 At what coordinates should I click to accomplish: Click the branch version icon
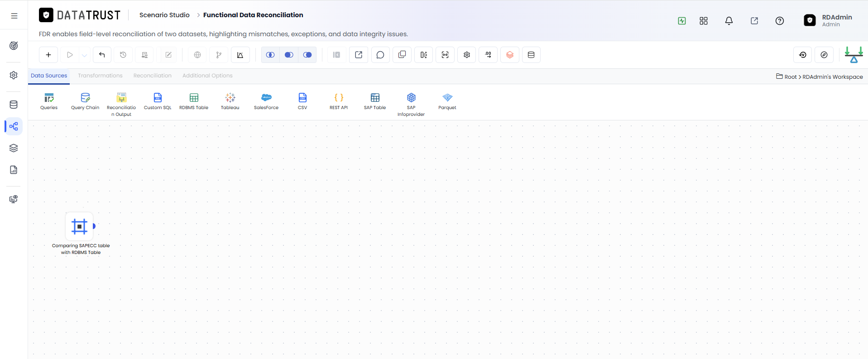219,55
